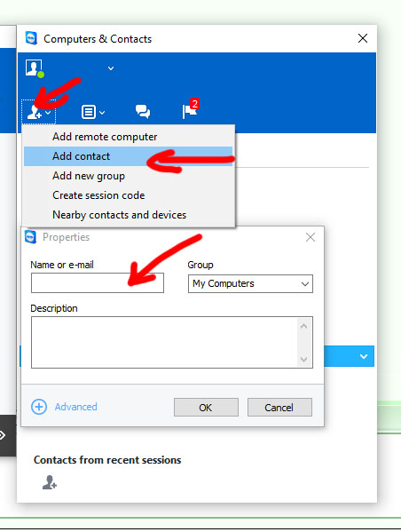Click TeamViewer logo in Computers & Contacts title
The image size is (401, 532).
click(32, 38)
